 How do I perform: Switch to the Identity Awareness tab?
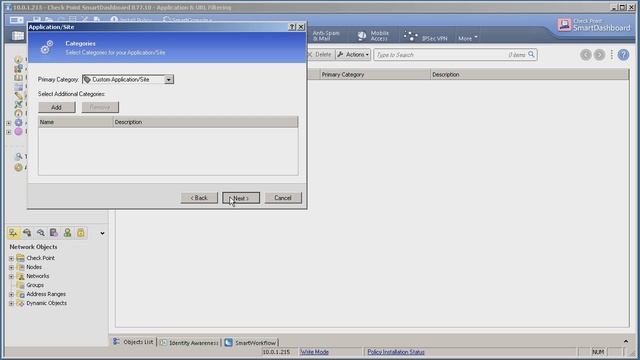pyautogui.click(x=189, y=342)
